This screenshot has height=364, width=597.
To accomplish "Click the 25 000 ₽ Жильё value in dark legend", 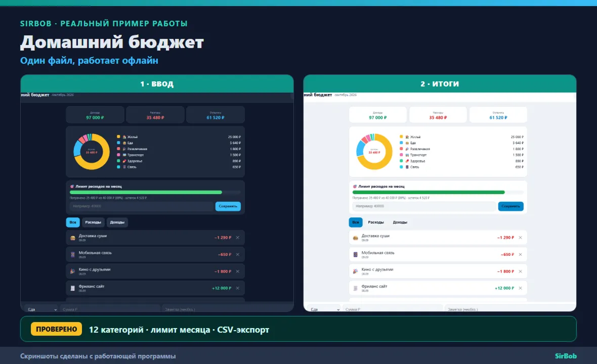I will tap(235, 137).
